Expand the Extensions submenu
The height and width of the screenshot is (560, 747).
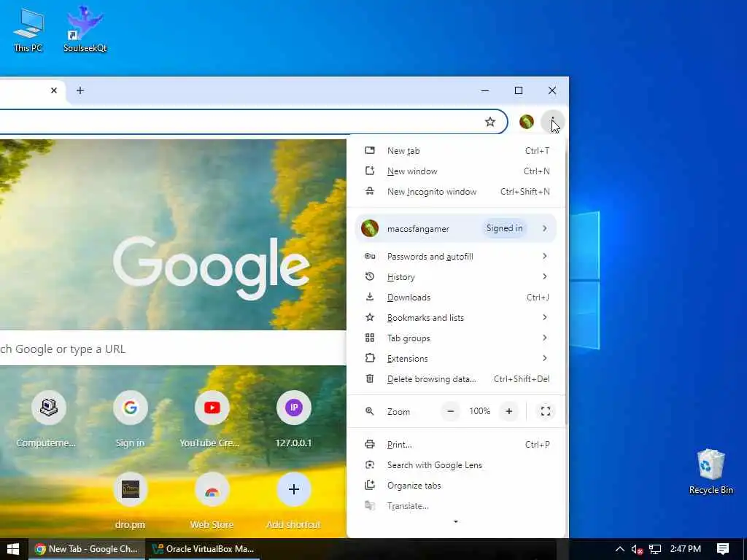[x=457, y=359]
